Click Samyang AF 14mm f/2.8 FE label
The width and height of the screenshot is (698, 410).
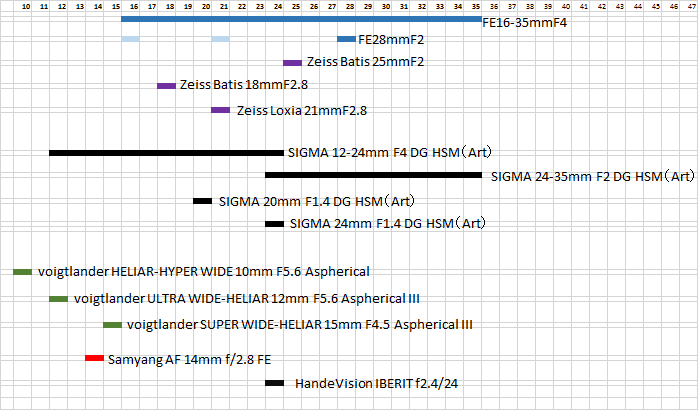189,360
